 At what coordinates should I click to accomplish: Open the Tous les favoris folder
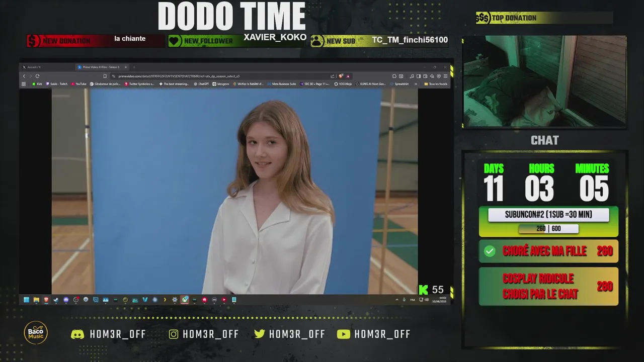(x=436, y=84)
